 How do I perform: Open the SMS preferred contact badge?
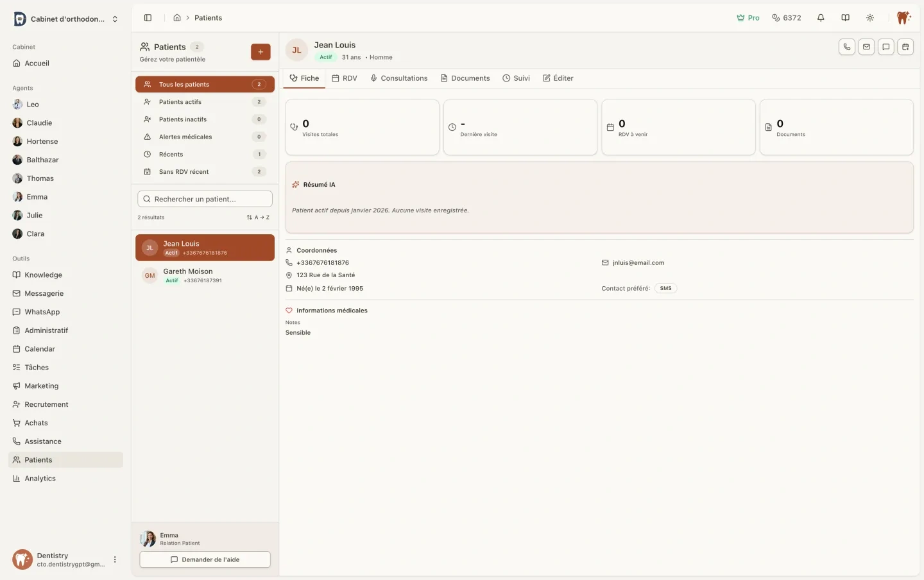pos(665,289)
